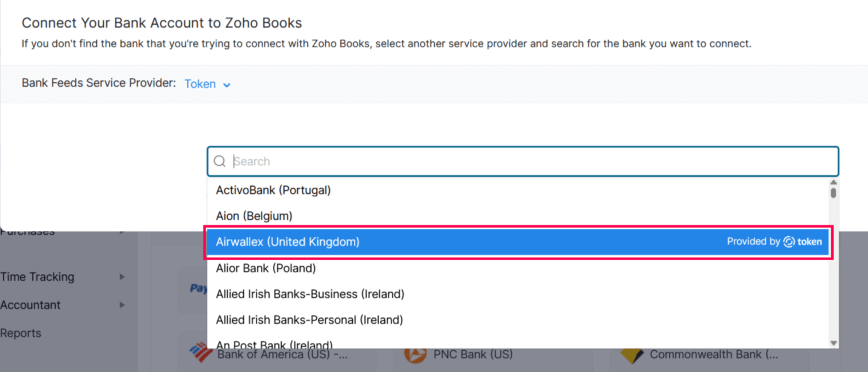Pick Alior Bank (Poland) from the dropdown
This screenshot has width=868, height=372.
266,268
